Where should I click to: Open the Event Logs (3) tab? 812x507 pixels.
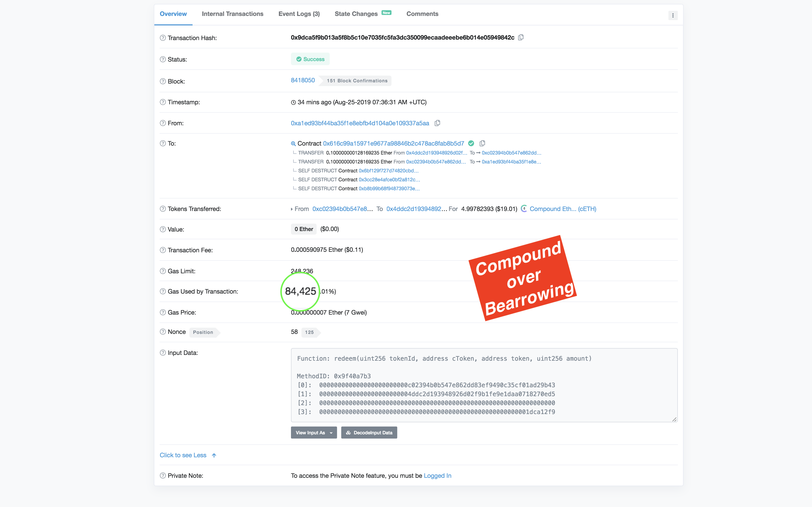pyautogui.click(x=299, y=14)
